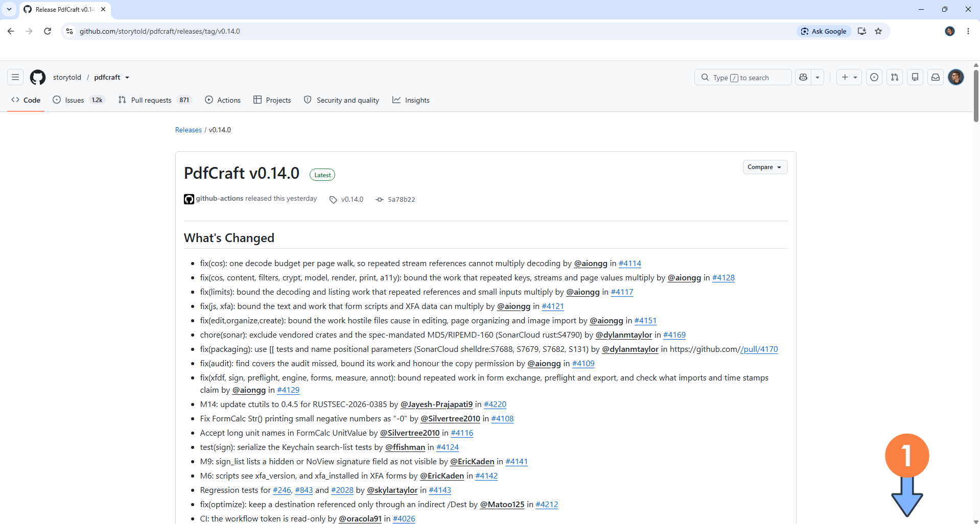Open the hamburger navigation menu
Image resolution: width=980 pixels, height=524 pixels.
(15, 77)
